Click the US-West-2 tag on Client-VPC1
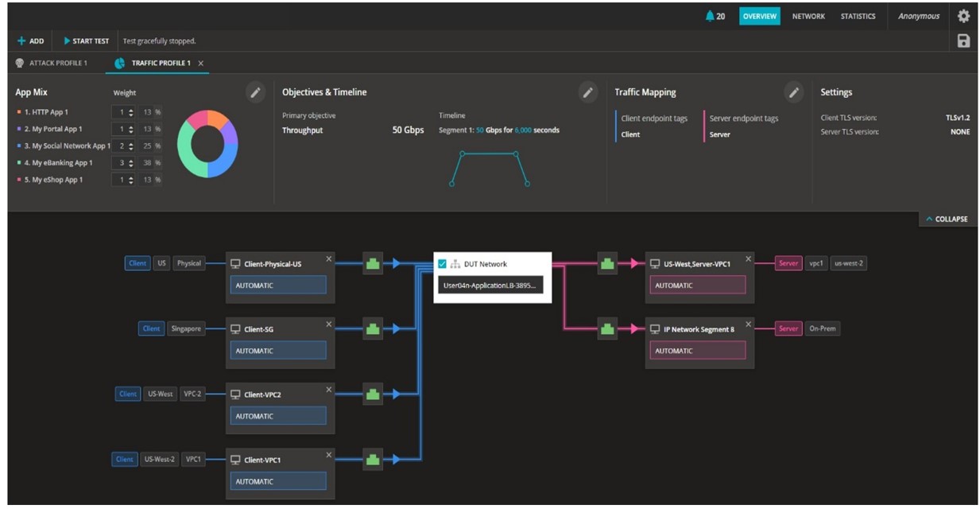Image resolution: width=980 pixels, height=509 pixels. (159, 459)
